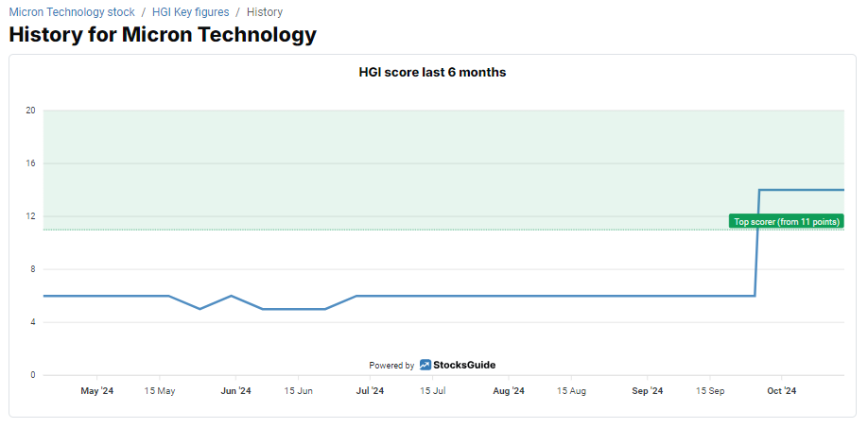Click the May '24 axis label

pos(97,391)
